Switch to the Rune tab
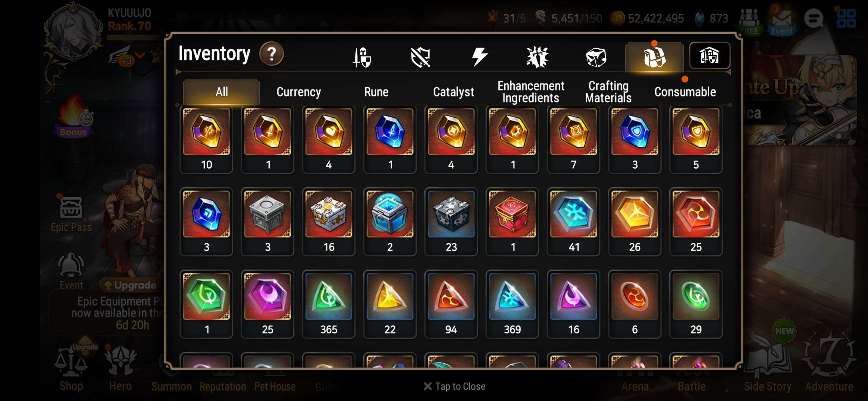The width and height of the screenshot is (868, 401). 376,92
